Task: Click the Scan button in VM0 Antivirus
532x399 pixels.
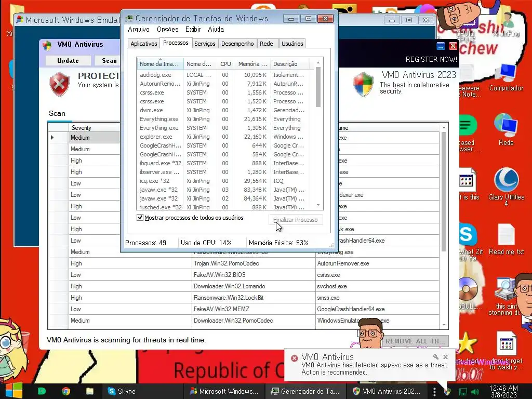Action: (x=107, y=60)
